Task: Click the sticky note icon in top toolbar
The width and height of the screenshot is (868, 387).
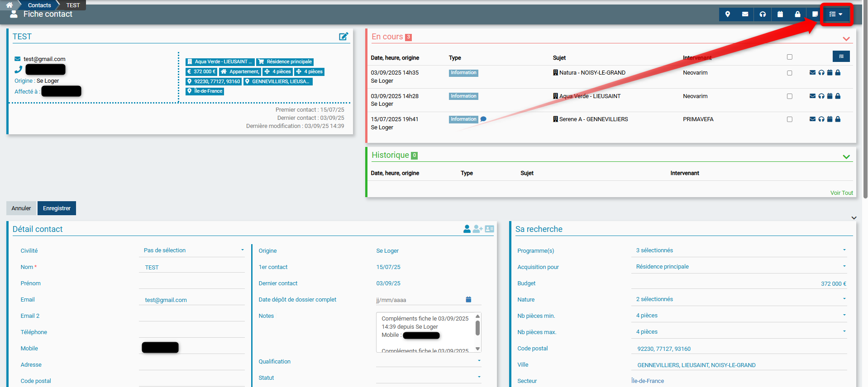Action: click(x=815, y=14)
